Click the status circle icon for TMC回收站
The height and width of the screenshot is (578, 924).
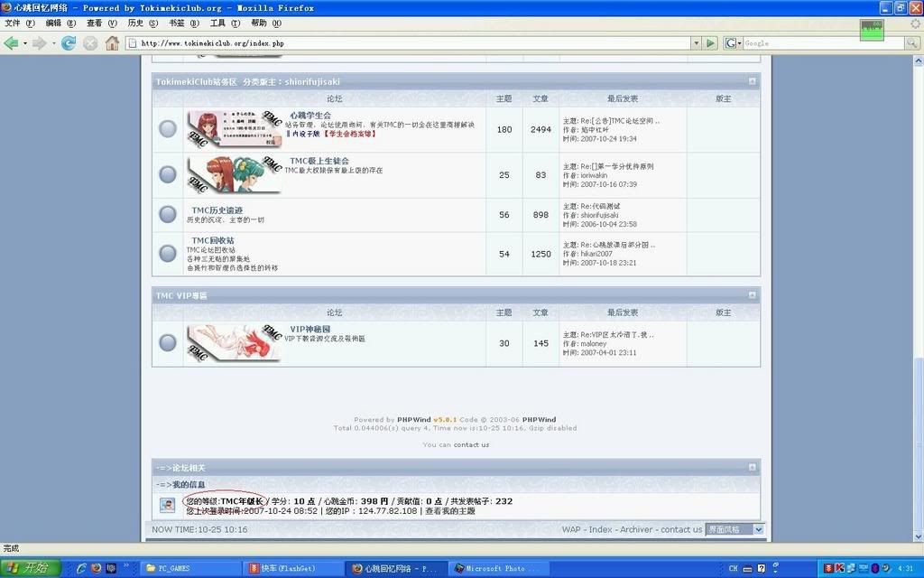point(167,253)
